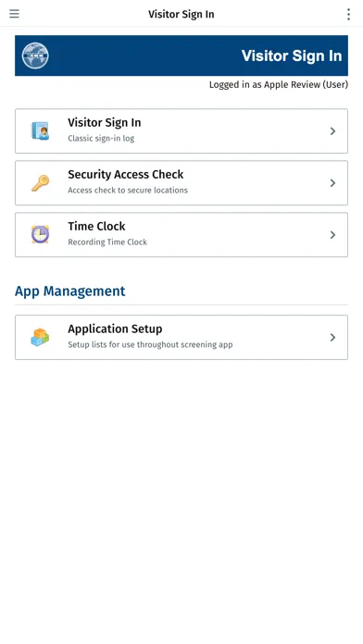Open the Security Access Check entry
Screen dimensions: 363x644
point(181,183)
